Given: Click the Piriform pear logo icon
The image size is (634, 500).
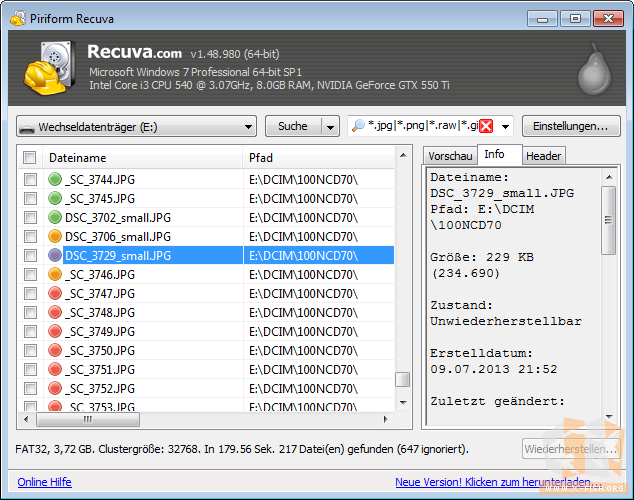Looking at the screenshot, I should 594,66.
